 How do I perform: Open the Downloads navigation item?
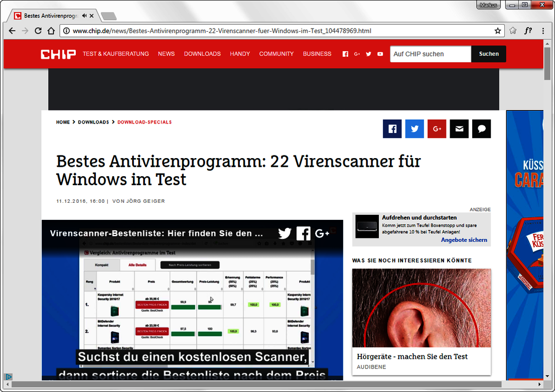point(202,54)
